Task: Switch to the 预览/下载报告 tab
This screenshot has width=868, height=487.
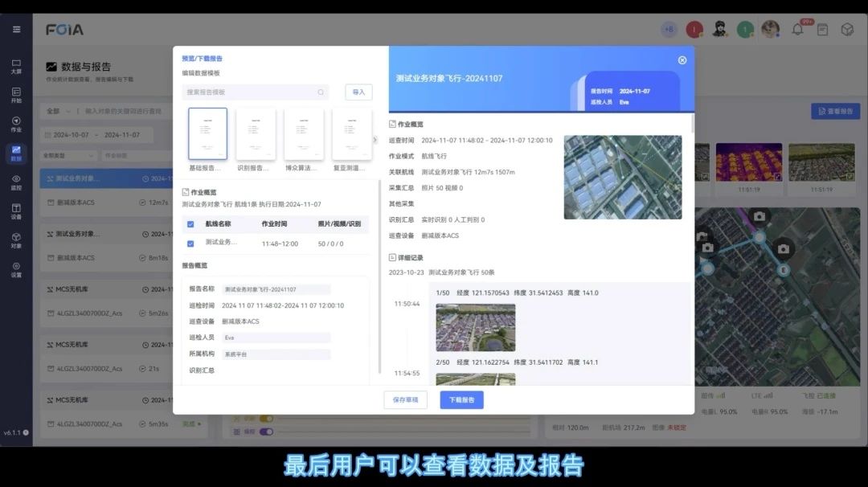Action: [x=203, y=59]
